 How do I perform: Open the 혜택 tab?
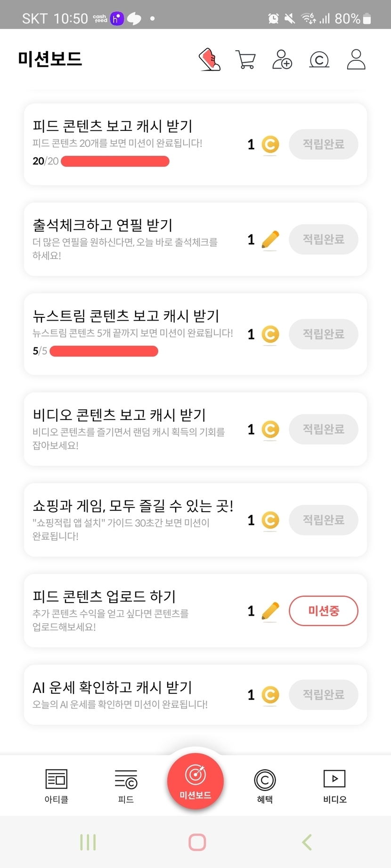point(265,785)
